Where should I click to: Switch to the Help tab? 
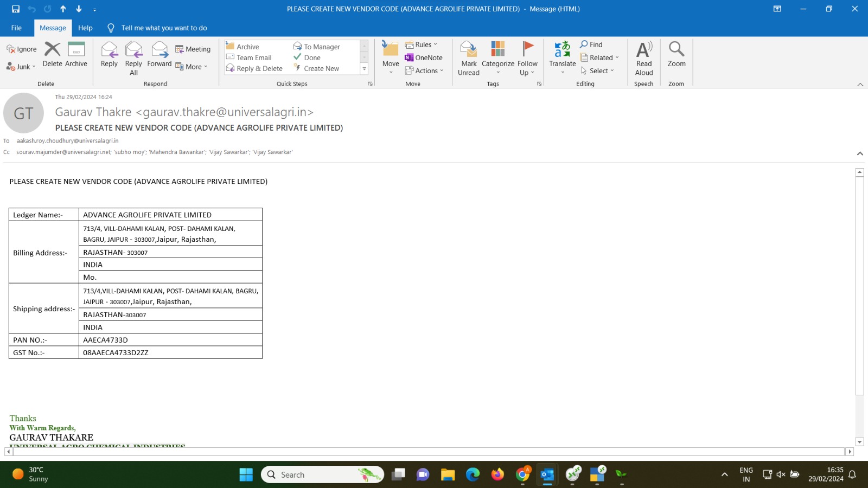[x=85, y=28]
